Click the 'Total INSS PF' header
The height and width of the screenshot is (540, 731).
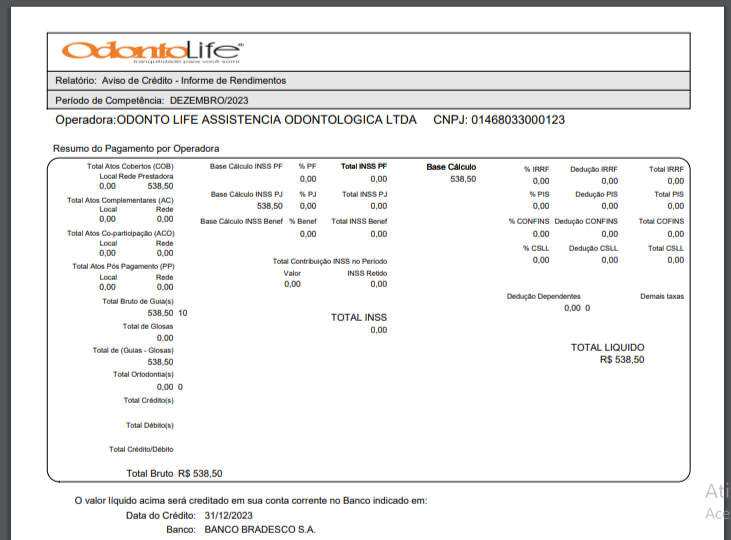click(x=364, y=166)
